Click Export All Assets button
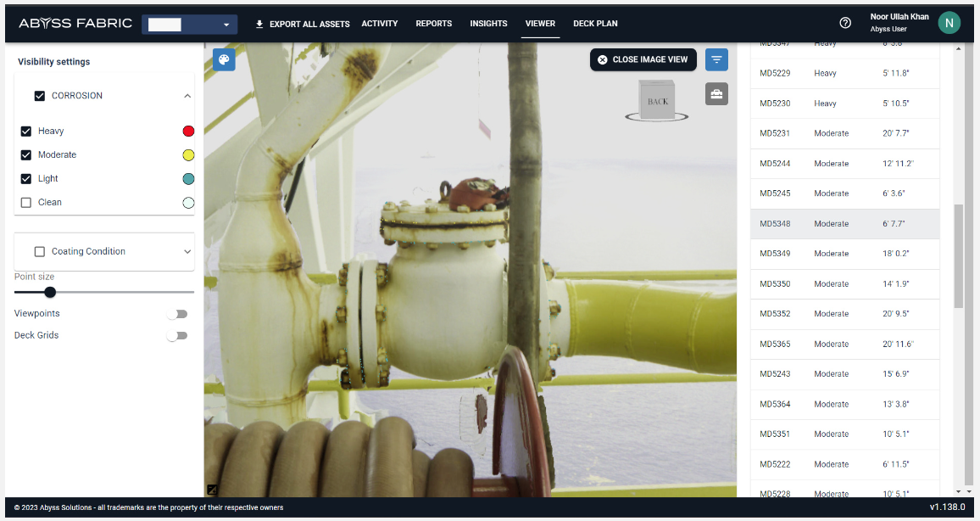The image size is (980, 521). [303, 24]
